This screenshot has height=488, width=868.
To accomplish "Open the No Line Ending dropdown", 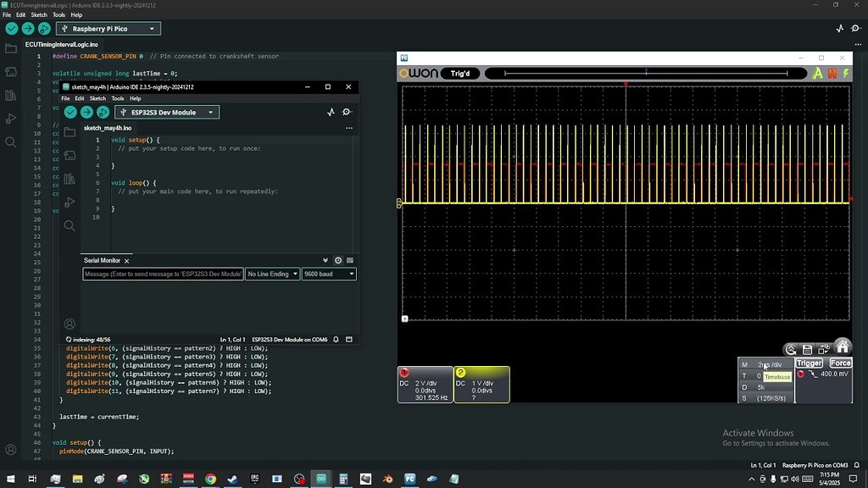I will click(271, 274).
